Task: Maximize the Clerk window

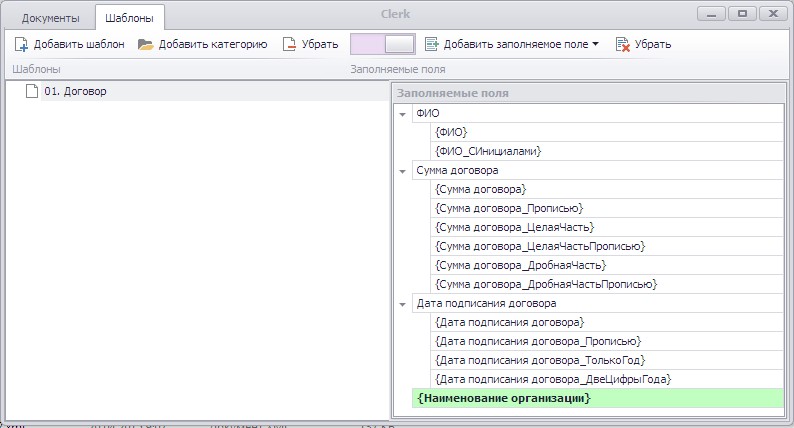Action: click(742, 14)
